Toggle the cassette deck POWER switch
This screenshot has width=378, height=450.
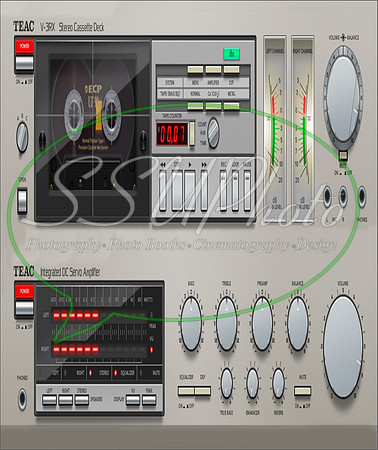click(24, 63)
